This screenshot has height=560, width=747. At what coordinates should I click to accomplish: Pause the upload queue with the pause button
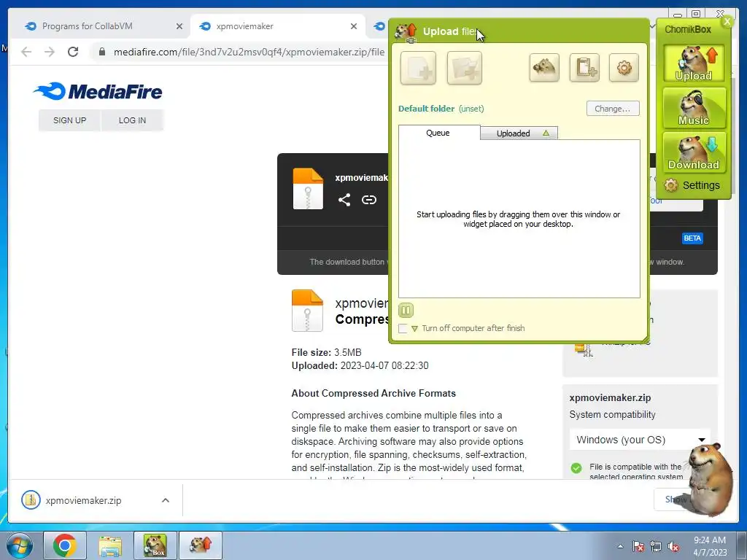[x=406, y=311]
